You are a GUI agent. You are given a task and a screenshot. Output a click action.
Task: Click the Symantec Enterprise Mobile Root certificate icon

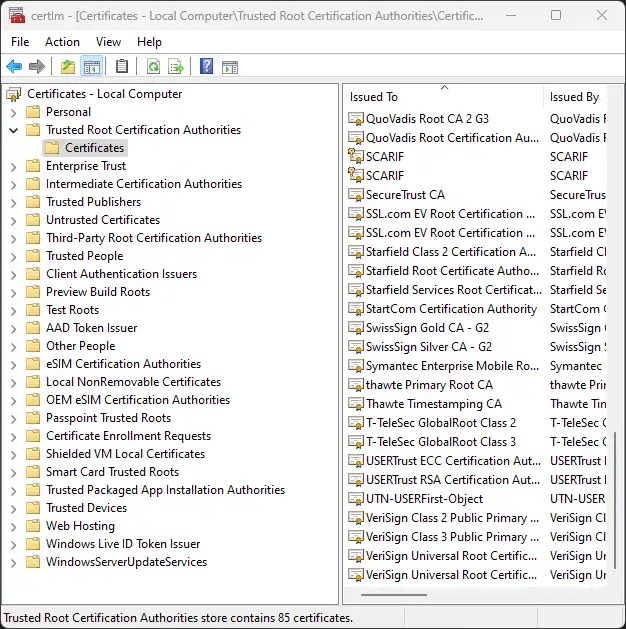[356, 366]
